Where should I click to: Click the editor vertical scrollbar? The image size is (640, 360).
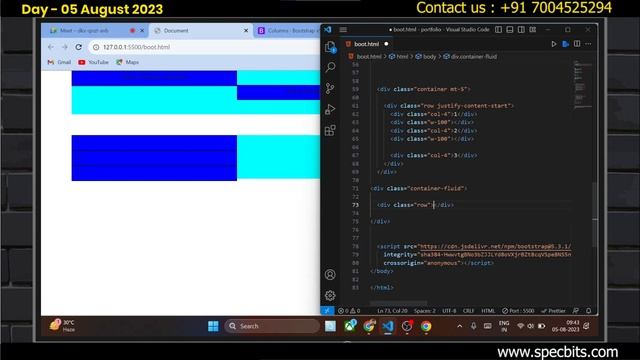click(595, 214)
